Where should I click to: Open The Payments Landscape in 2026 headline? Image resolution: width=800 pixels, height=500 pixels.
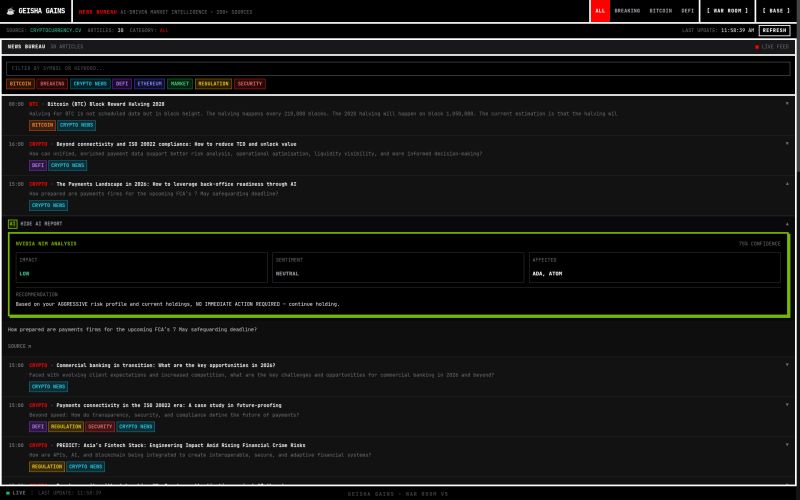tap(177, 184)
